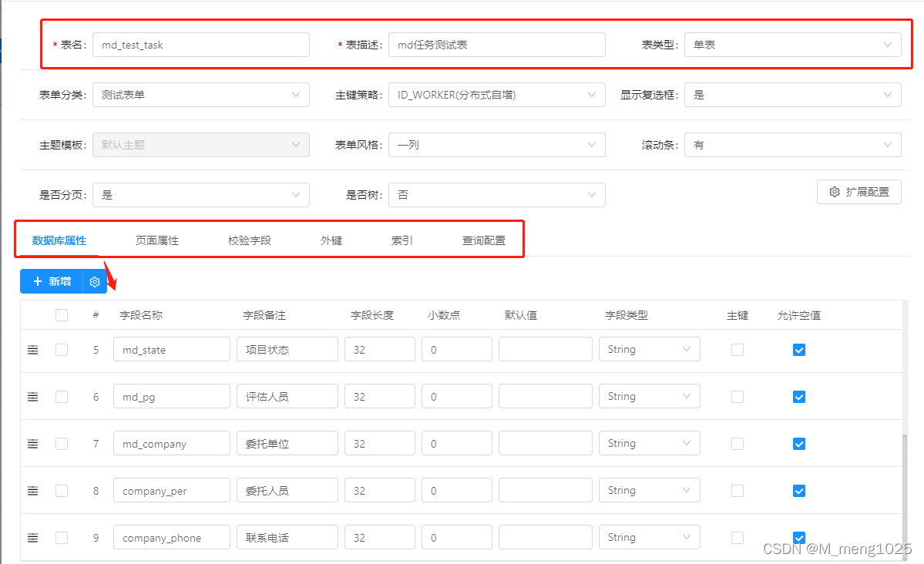Click the md_pg field name input

pyautogui.click(x=172, y=397)
